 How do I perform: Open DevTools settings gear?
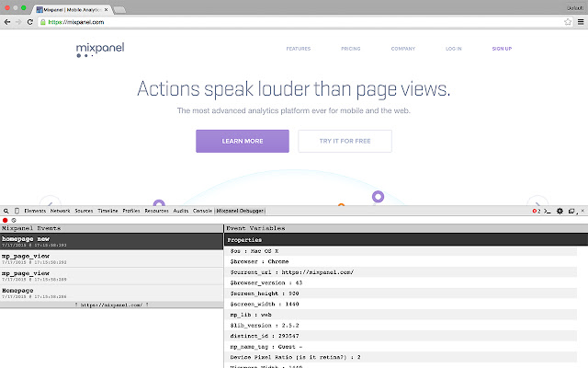(560, 211)
